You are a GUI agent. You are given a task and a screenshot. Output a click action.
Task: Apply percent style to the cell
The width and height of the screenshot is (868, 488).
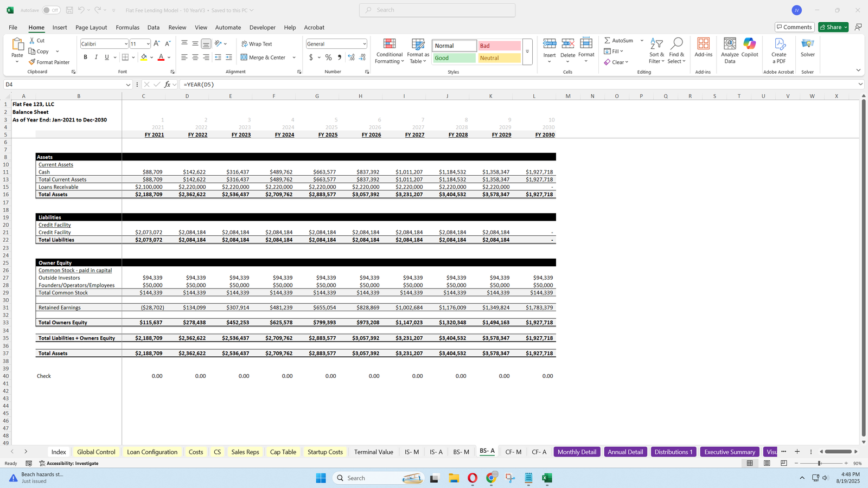[x=328, y=57]
